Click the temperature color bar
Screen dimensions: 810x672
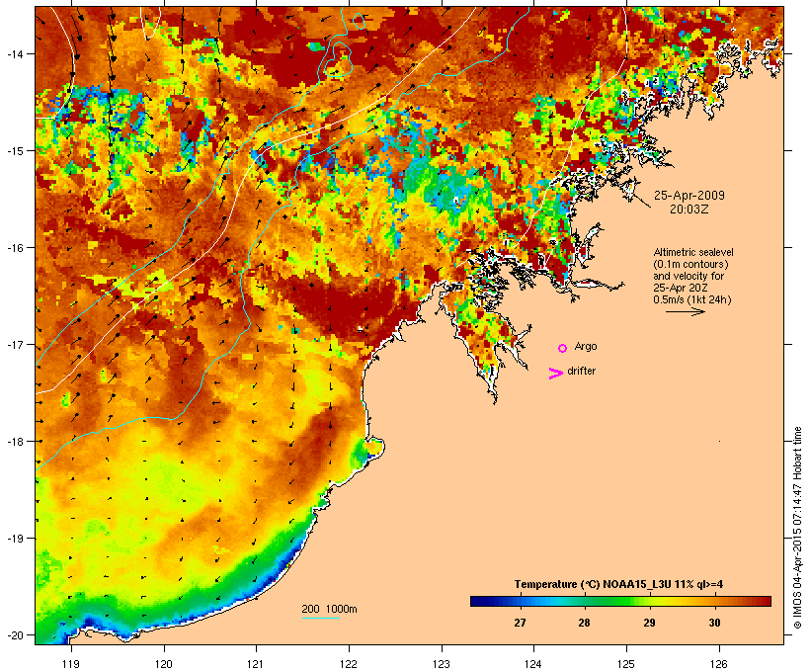(620, 601)
